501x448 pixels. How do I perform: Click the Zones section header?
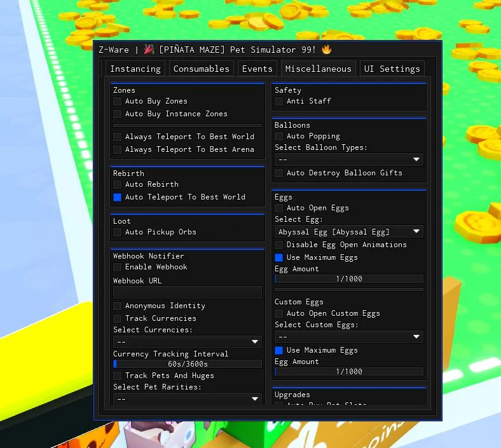(x=124, y=90)
